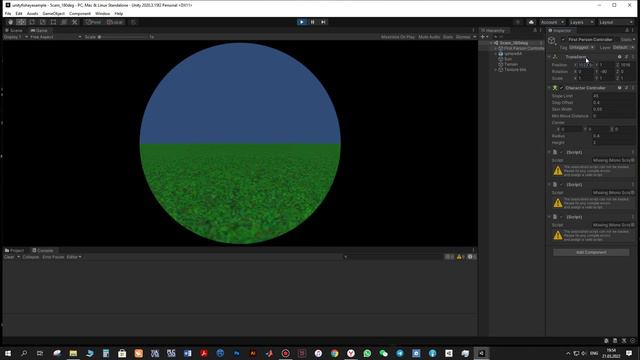Open the Tag Untagged dropdown
This screenshot has width=640, height=360.
(x=582, y=47)
